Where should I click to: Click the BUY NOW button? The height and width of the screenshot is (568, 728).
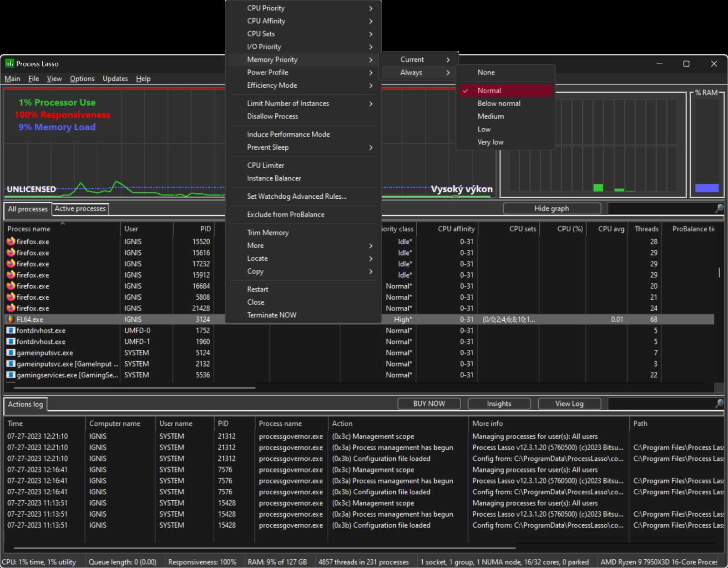coord(429,403)
